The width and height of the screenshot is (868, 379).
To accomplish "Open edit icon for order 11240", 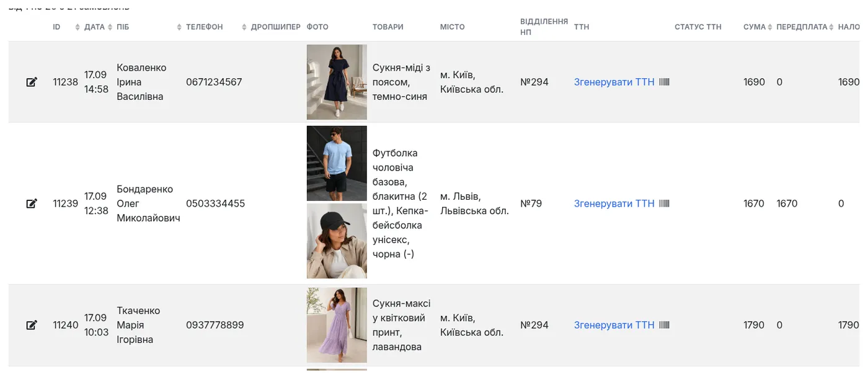I will pos(32,325).
